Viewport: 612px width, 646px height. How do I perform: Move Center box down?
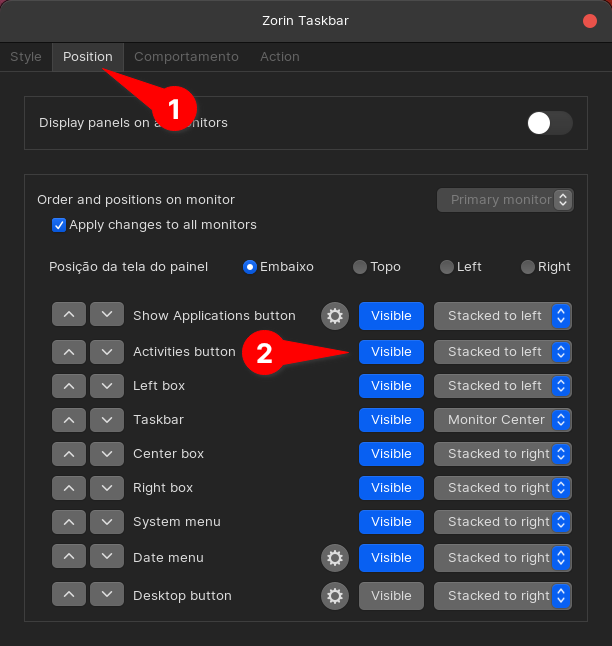107,454
